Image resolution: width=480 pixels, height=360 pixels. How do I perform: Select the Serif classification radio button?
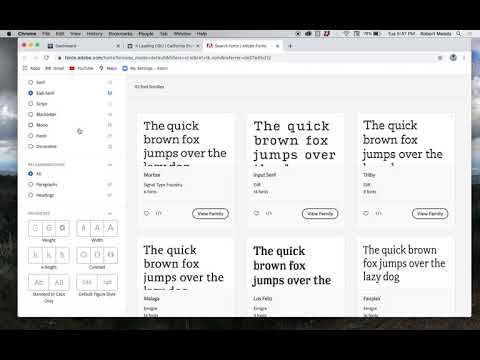click(31, 82)
